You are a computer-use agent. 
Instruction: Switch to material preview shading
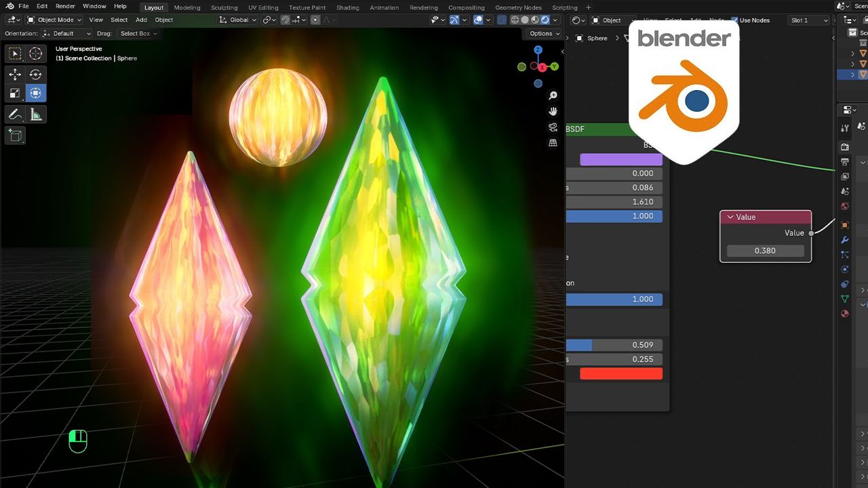[x=535, y=20]
